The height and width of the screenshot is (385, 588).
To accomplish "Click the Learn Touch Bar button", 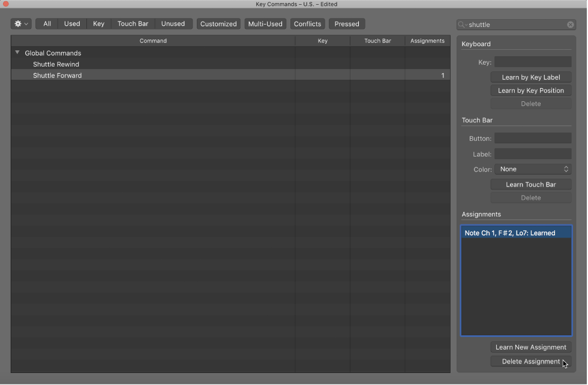I will pyautogui.click(x=530, y=184).
